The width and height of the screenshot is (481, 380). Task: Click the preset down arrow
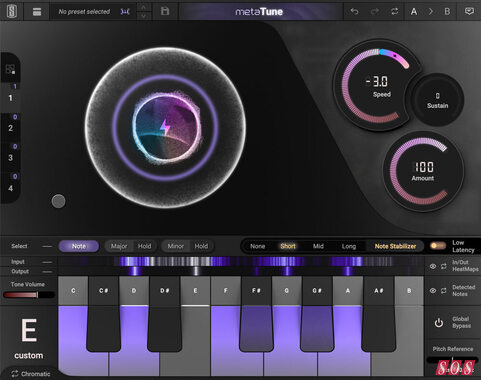coord(144,16)
